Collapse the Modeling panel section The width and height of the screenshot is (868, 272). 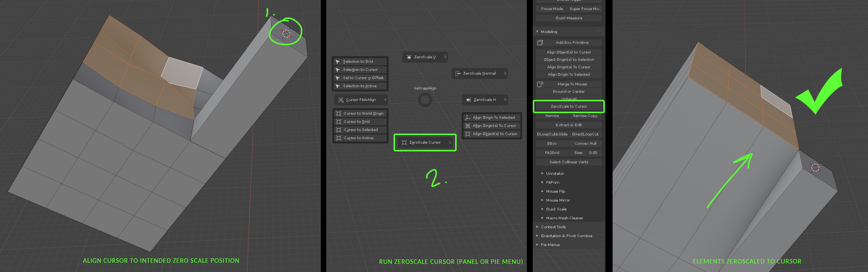click(537, 32)
